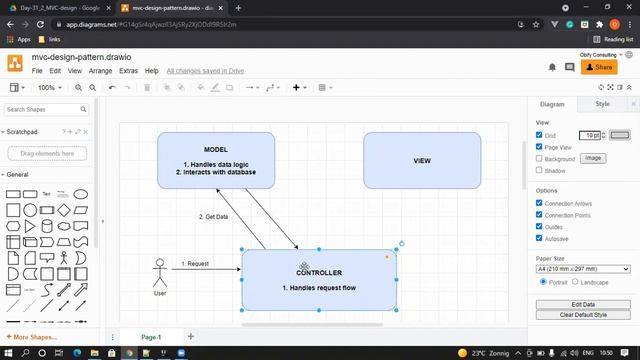This screenshot has height=360, width=640.
Task: Select the diamond shape in General
Action: pyautogui.click(x=64, y=210)
